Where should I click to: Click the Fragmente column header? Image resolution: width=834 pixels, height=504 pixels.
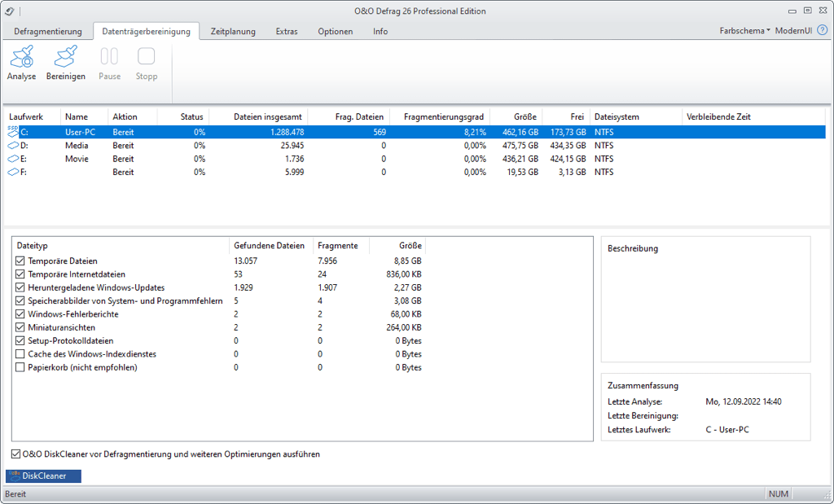pos(341,246)
